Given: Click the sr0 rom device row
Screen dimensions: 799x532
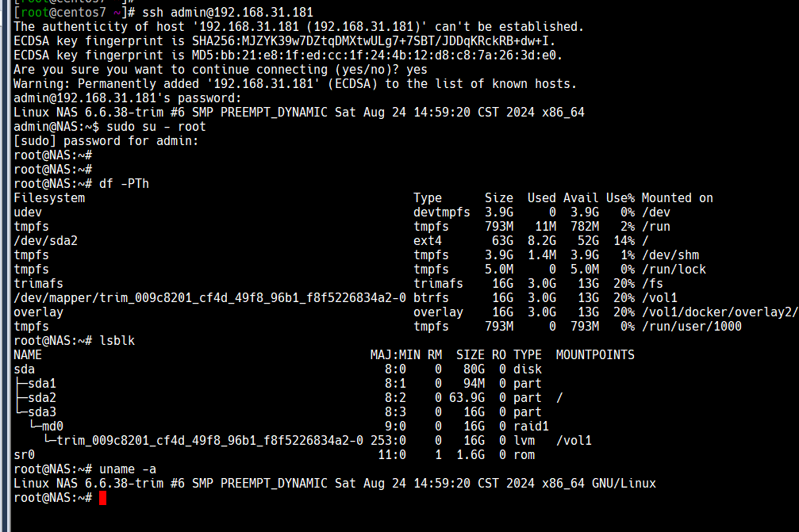Looking at the screenshot, I should click(275, 454).
